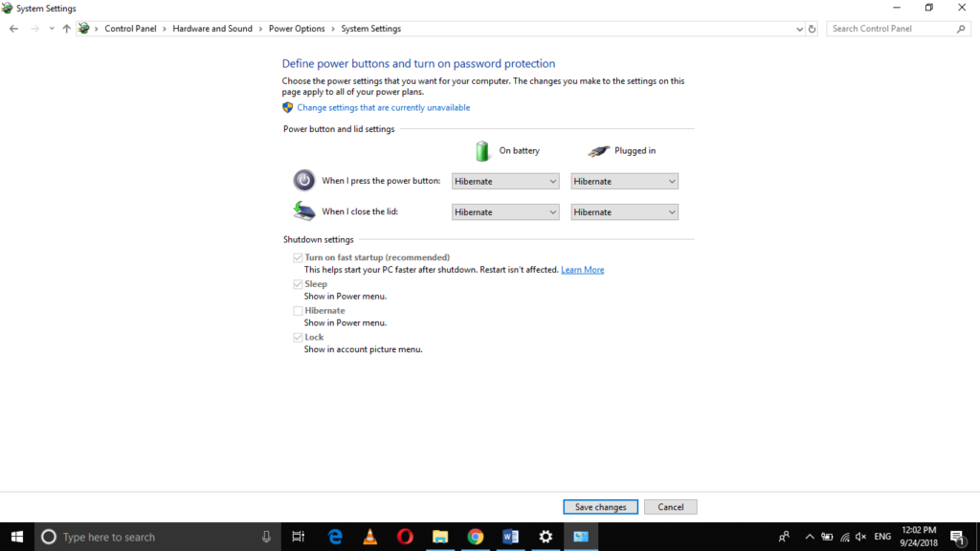Click Change settings that are currently unavailable
This screenshot has width=980, height=551.
pyautogui.click(x=383, y=108)
